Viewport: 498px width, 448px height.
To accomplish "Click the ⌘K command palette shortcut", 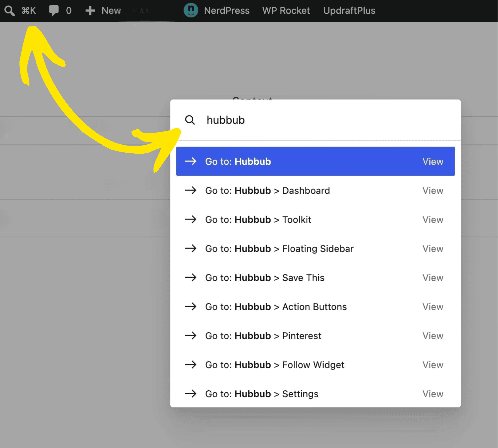I will pos(29,11).
